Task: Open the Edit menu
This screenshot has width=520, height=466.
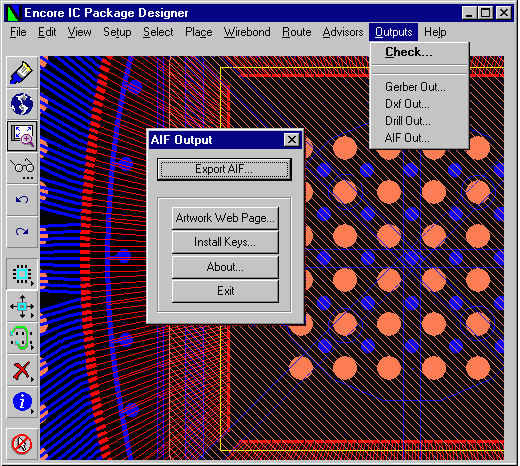Action: 47,32
